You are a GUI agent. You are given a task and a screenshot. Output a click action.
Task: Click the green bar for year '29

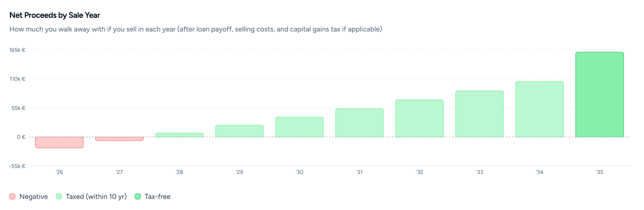point(239,131)
